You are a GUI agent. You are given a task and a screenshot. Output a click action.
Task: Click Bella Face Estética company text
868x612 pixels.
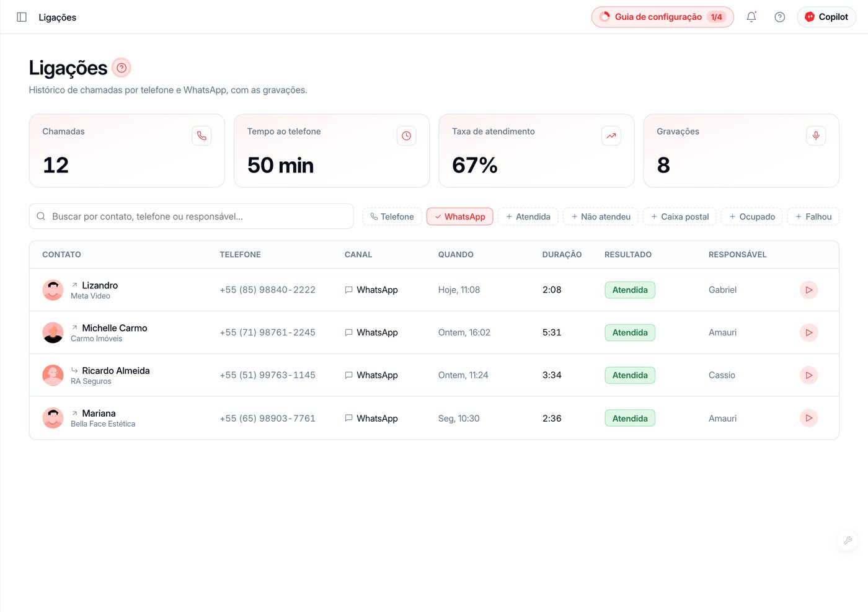click(103, 424)
